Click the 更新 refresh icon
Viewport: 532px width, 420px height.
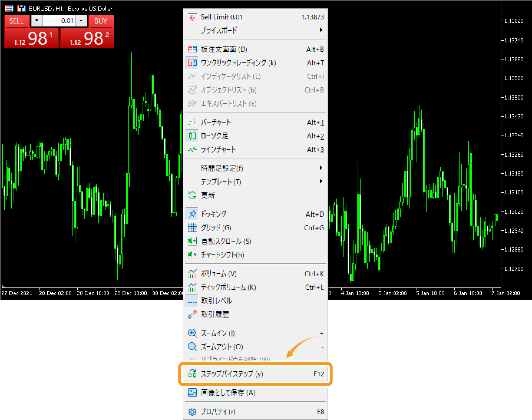click(x=192, y=195)
